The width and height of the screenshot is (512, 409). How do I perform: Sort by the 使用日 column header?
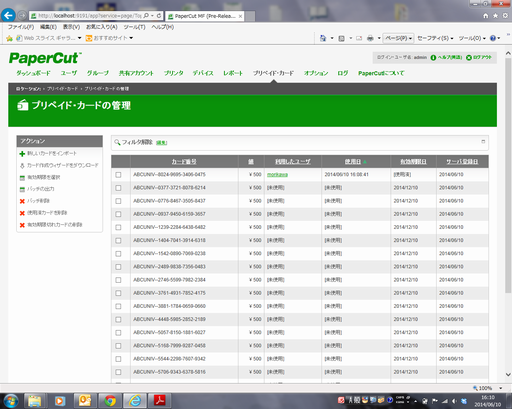352,162
